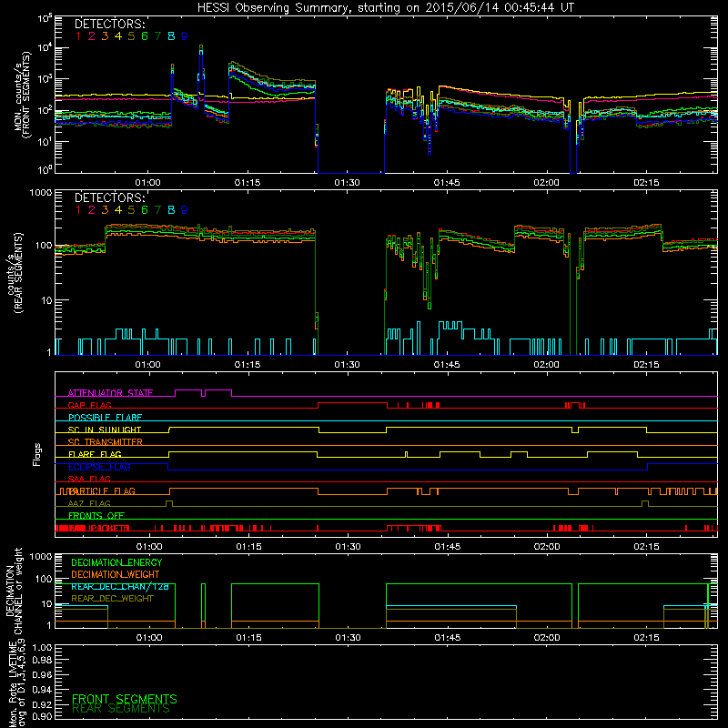The image size is (728, 728).
Task: Click the 01:00 tick label under the rear segments plot
Action: [x=147, y=365]
